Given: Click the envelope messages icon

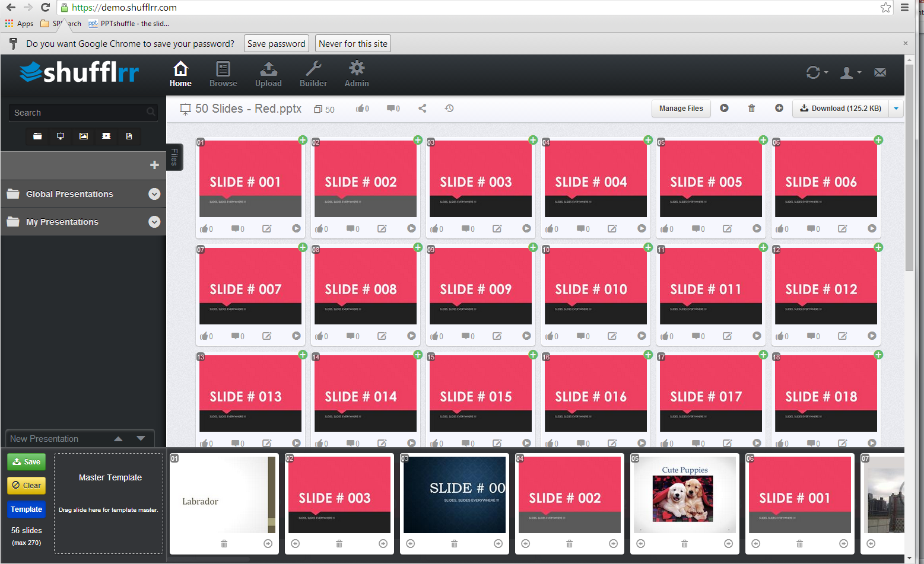Looking at the screenshot, I should pyautogui.click(x=879, y=73).
